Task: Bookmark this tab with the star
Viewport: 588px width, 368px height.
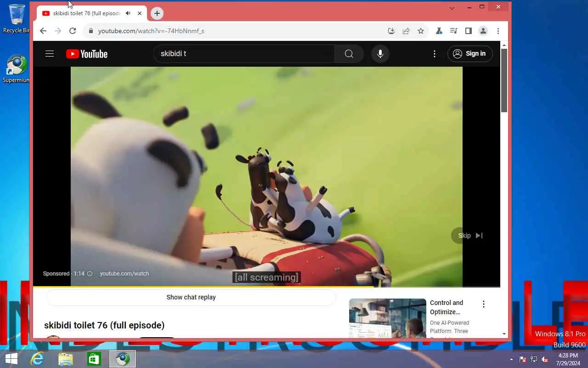Action: pyautogui.click(x=421, y=31)
